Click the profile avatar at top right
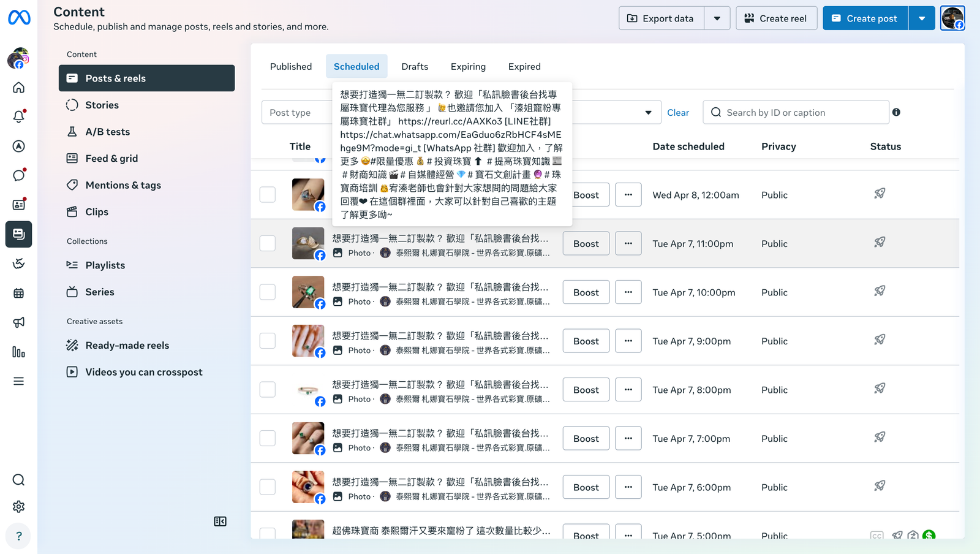The height and width of the screenshot is (554, 980). tap(952, 18)
